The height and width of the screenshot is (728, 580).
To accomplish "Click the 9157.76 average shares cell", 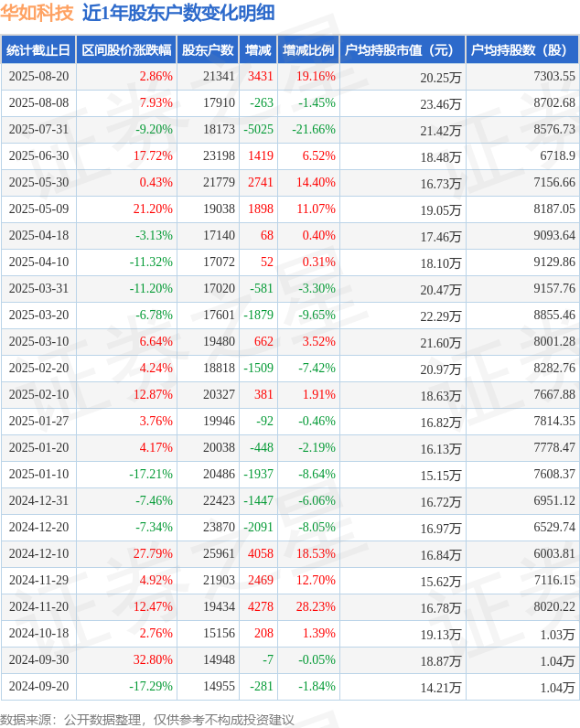I will coord(554,288).
